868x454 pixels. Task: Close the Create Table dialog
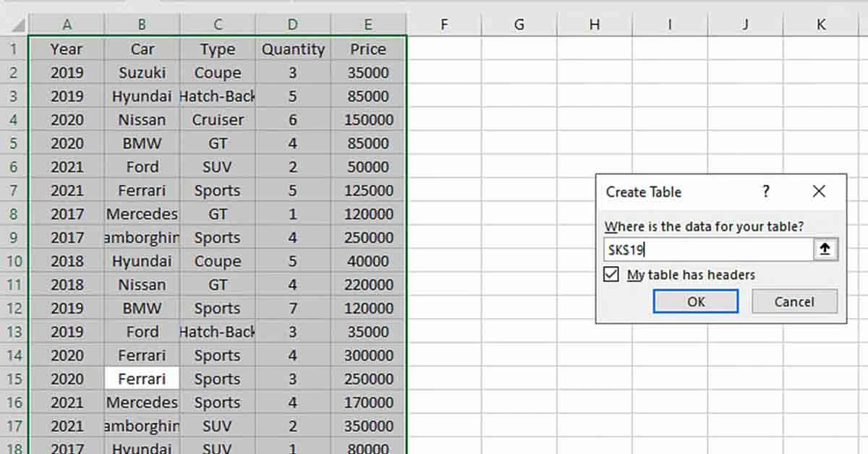(820, 192)
